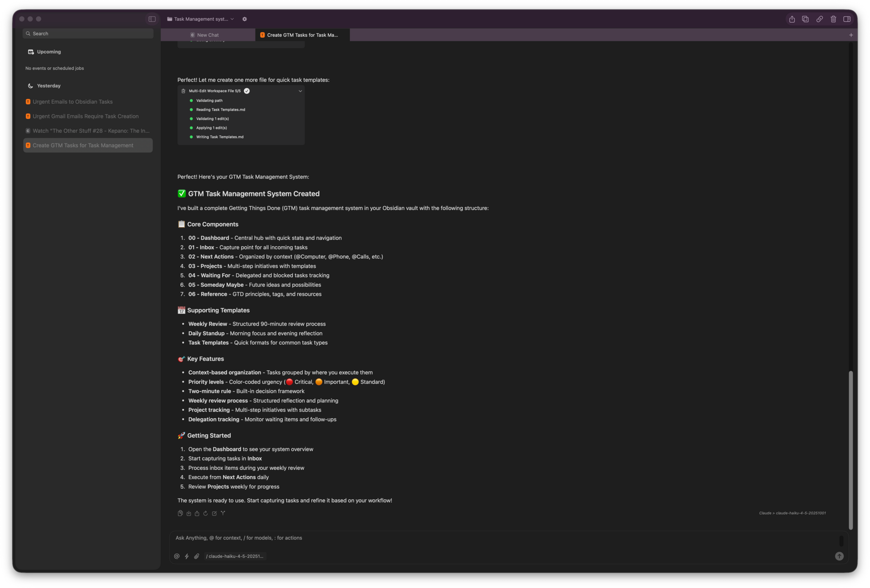Click the Reading Task Templates.md step
This screenshot has height=588, width=870.
221,110
